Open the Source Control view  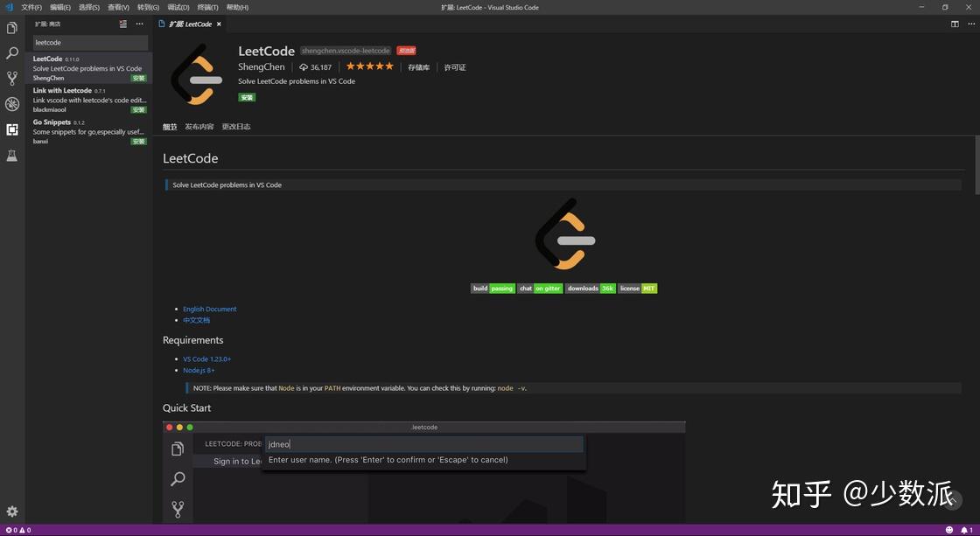click(12, 78)
